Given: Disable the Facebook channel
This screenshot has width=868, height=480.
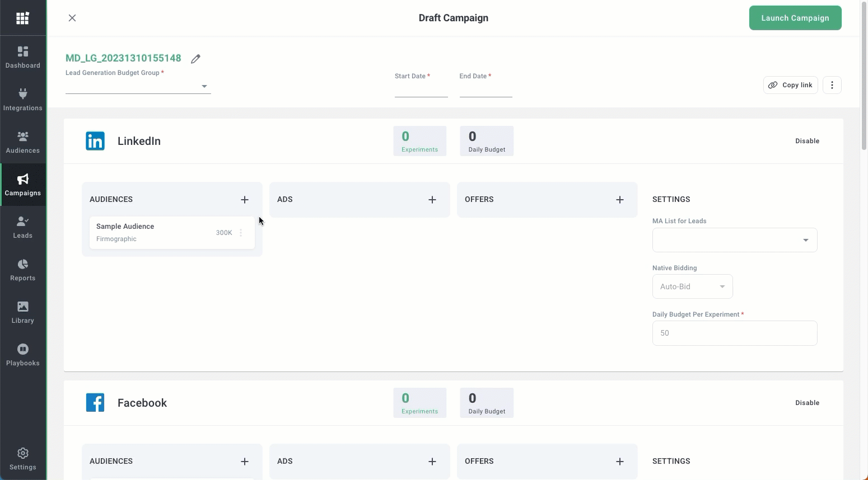Looking at the screenshot, I should point(807,403).
